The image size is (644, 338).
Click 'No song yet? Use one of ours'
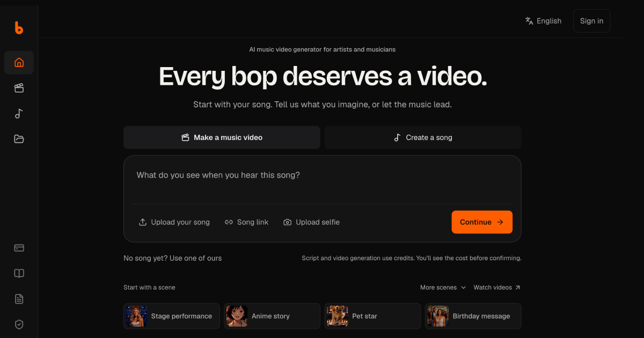[172, 258]
